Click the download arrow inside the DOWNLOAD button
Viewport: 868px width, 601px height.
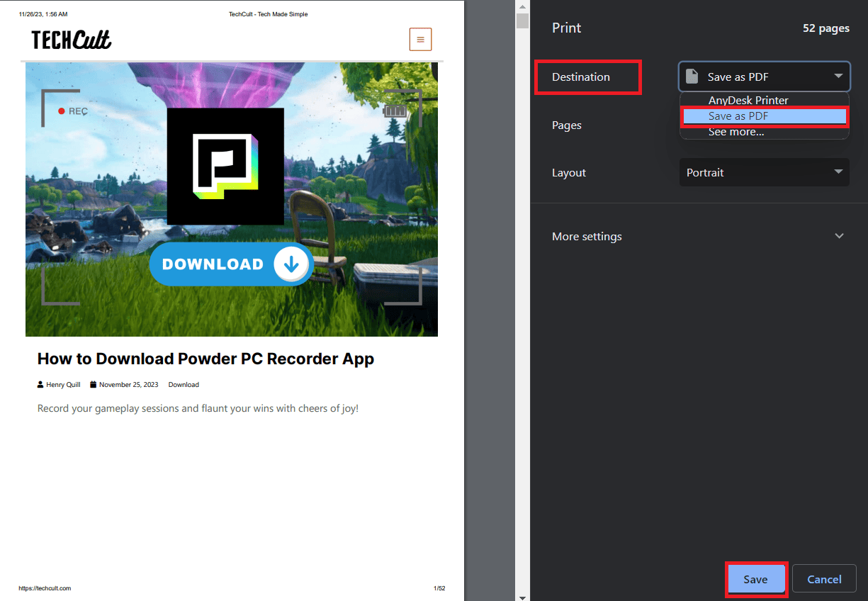[x=291, y=264]
